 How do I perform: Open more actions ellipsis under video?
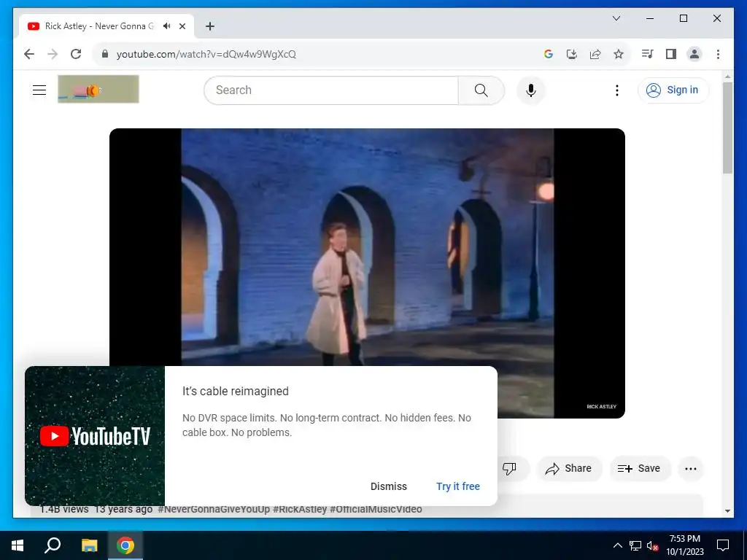coord(691,469)
